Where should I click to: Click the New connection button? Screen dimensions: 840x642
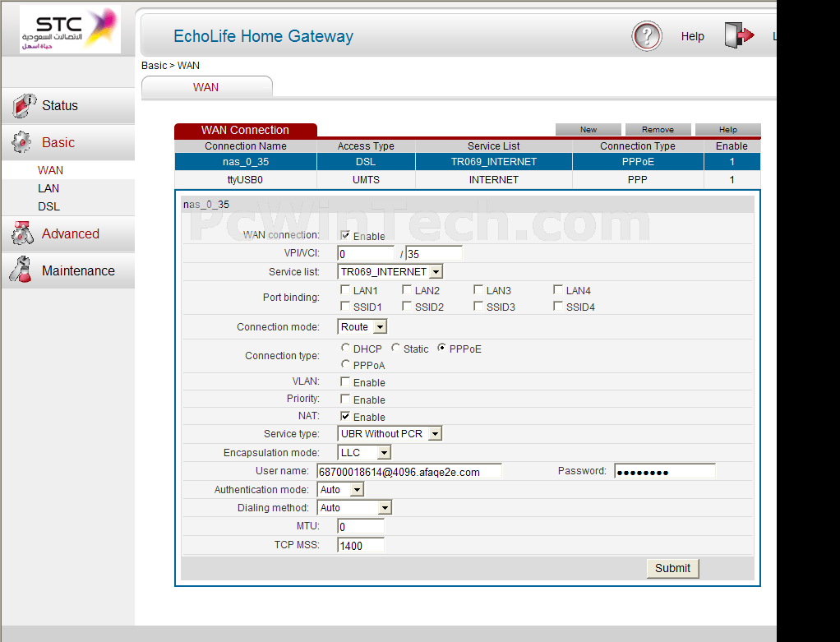[588, 130]
